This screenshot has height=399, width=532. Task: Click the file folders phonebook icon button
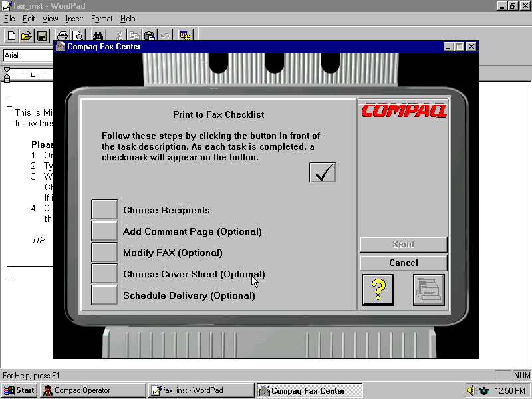[429, 290]
